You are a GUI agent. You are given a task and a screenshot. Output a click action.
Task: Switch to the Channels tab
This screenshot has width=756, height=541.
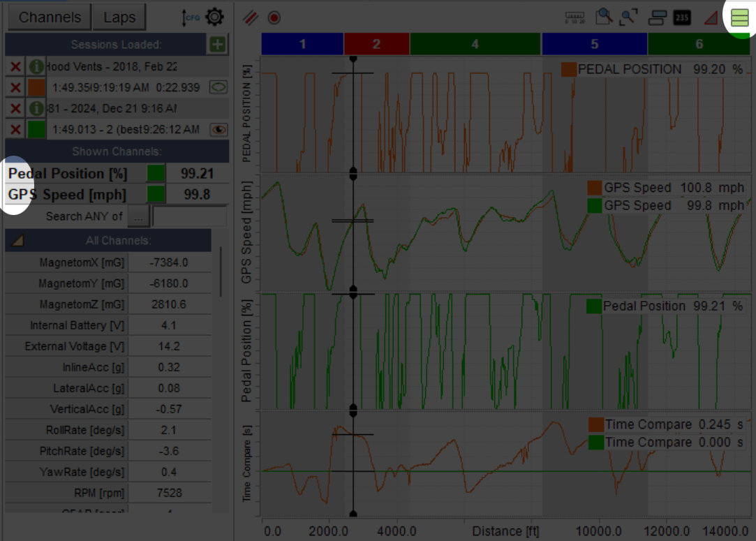pyautogui.click(x=50, y=17)
